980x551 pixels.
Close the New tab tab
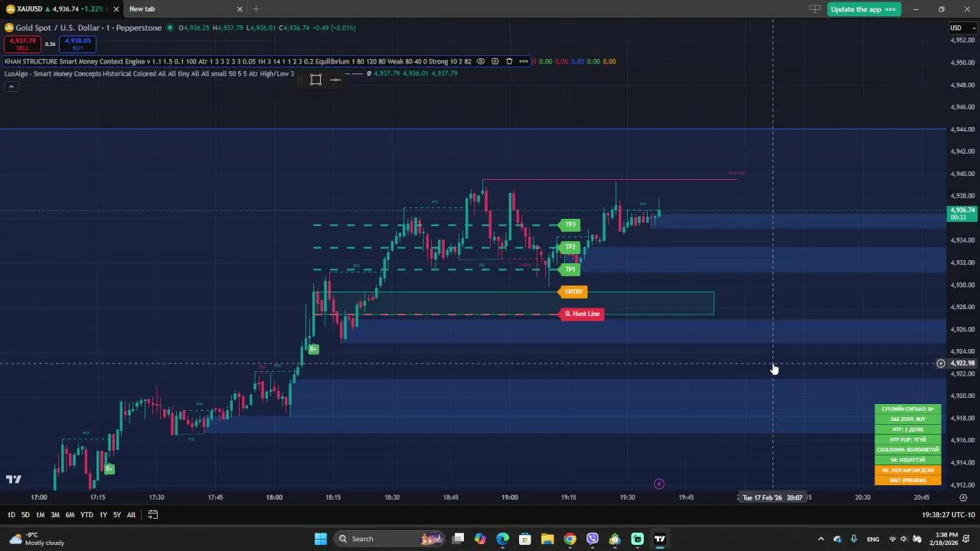pyautogui.click(x=240, y=9)
